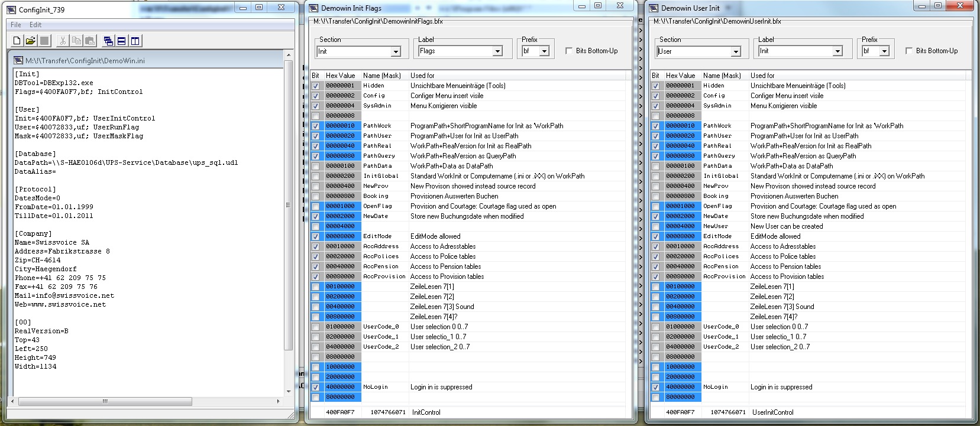Image resolution: width=980 pixels, height=426 pixels.
Task: Open Prefix dropdown in Demowin User Init
Action: click(884, 51)
